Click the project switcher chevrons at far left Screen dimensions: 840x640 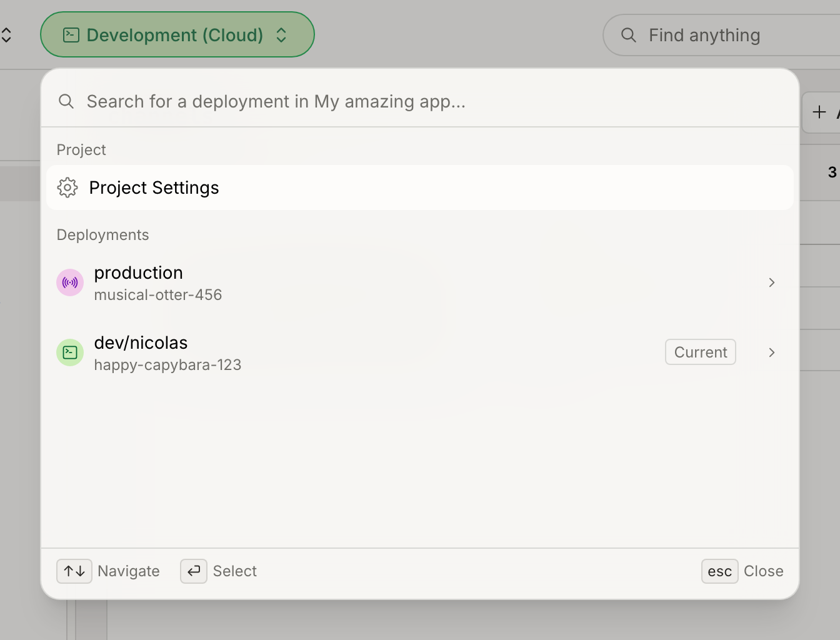click(6, 35)
